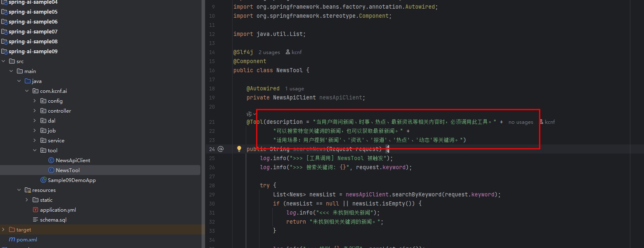Collapse the tool package folder

(x=35, y=150)
